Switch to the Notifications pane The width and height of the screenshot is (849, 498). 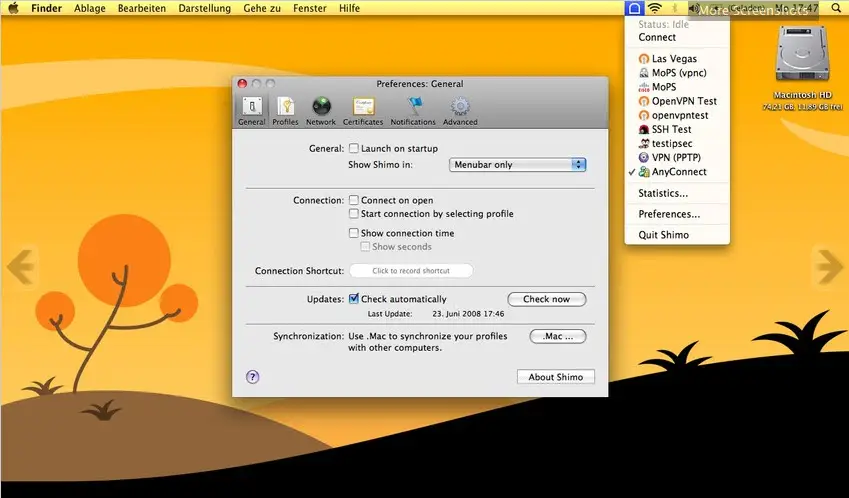pyautogui.click(x=413, y=111)
